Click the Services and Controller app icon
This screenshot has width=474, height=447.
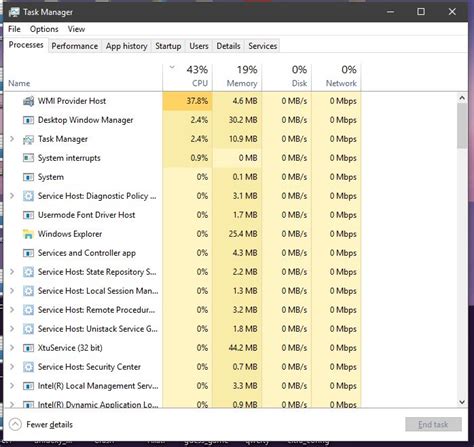click(x=28, y=253)
